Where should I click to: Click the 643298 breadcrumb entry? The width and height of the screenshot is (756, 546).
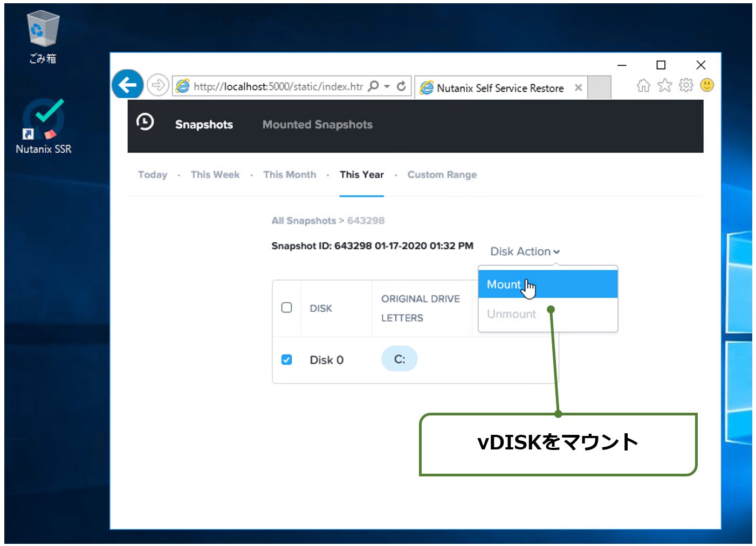pos(366,221)
